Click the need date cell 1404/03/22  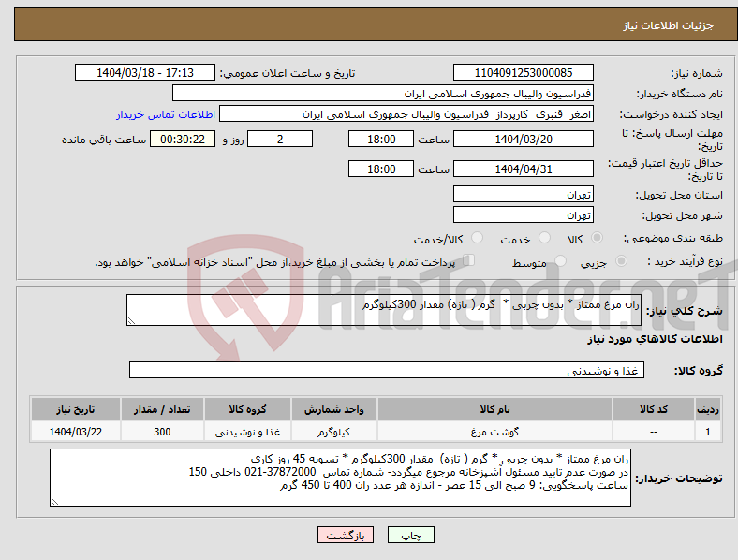click(75, 432)
